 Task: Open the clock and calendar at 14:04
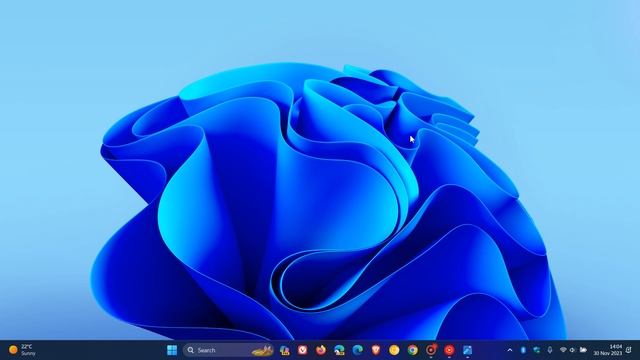[x=608, y=350]
